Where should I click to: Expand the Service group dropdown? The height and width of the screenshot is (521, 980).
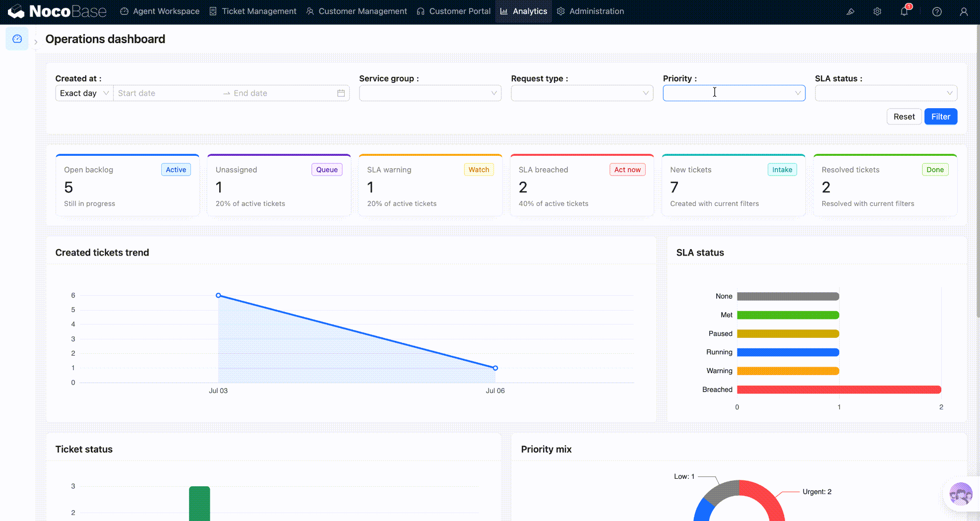point(430,93)
